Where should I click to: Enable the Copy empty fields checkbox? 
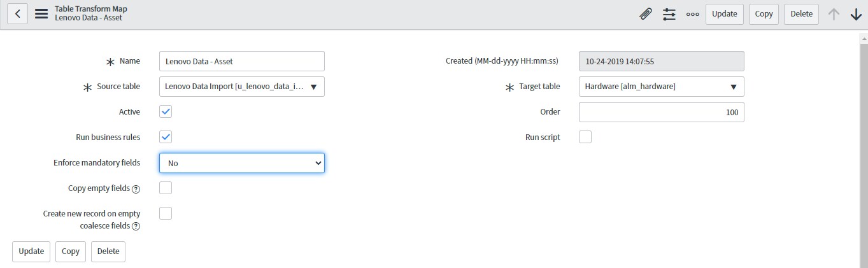(x=166, y=188)
